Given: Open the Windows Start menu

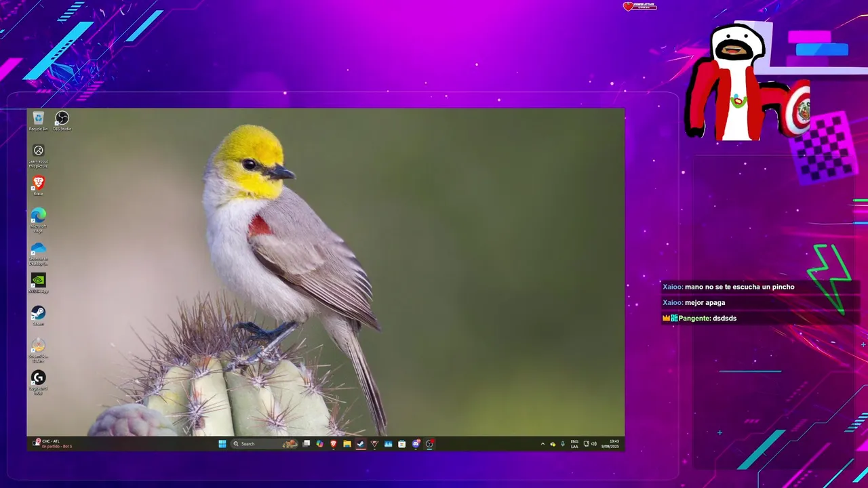Looking at the screenshot, I should coord(222,444).
